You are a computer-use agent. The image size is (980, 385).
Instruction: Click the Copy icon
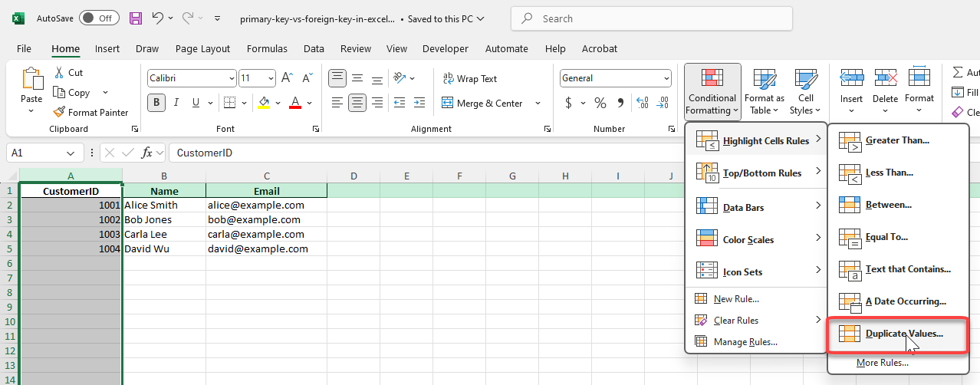click(x=59, y=93)
